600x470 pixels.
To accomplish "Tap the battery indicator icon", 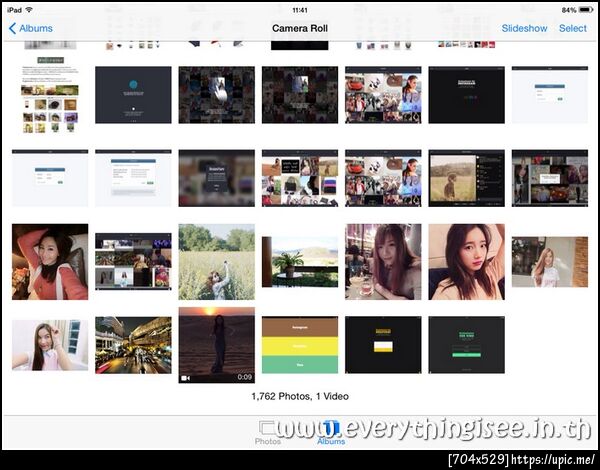I will click(586, 10).
